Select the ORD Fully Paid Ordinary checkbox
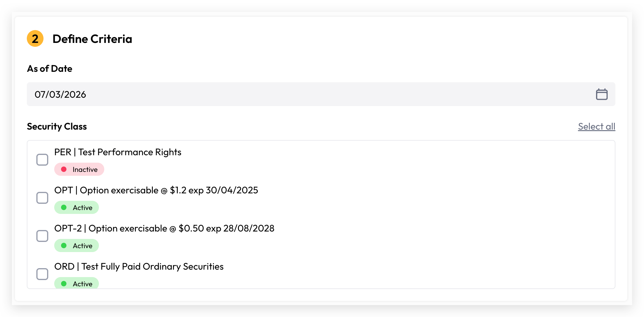This screenshot has width=644, height=317. click(42, 274)
